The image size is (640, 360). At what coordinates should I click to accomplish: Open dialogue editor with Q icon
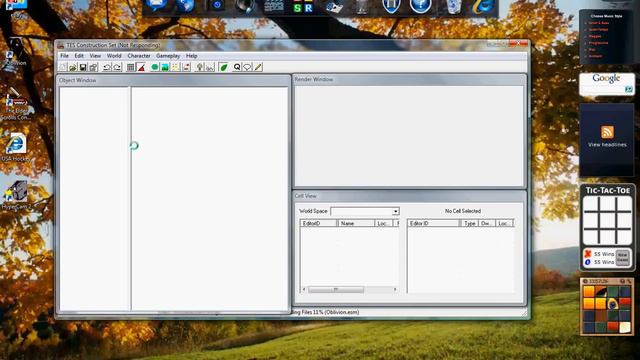point(237,67)
